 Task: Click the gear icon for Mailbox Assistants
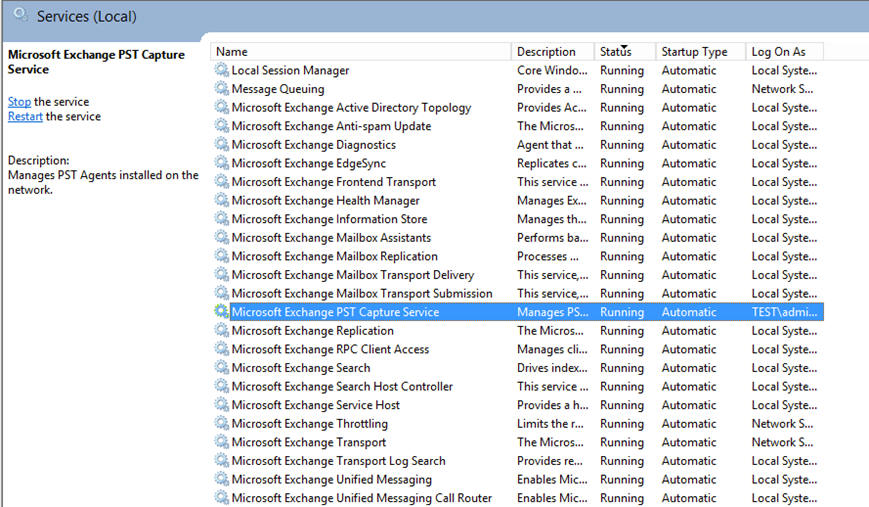pyautogui.click(x=222, y=237)
